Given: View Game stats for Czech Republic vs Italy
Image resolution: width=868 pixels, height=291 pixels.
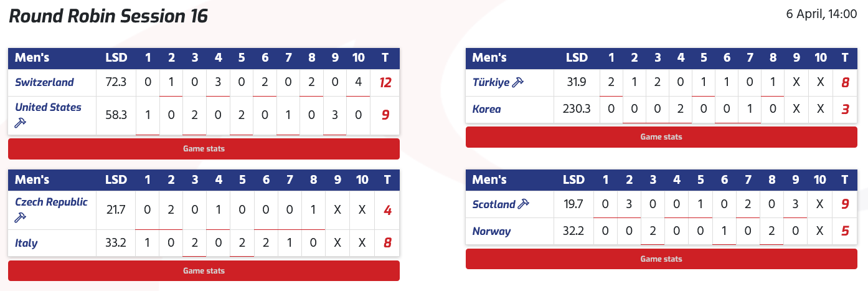Looking at the screenshot, I should [204, 271].
